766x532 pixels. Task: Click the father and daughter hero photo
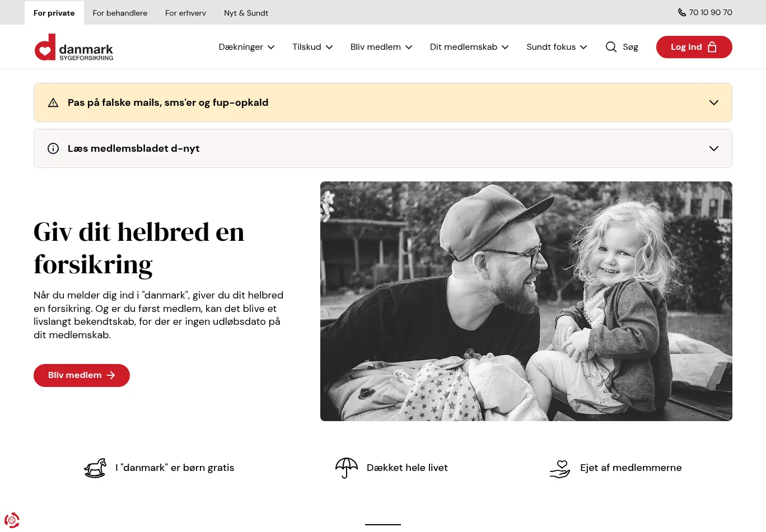pyautogui.click(x=526, y=301)
